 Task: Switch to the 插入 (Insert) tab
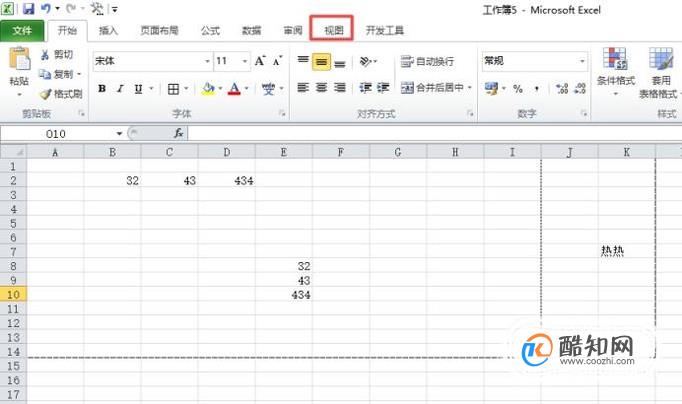pos(108,30)
